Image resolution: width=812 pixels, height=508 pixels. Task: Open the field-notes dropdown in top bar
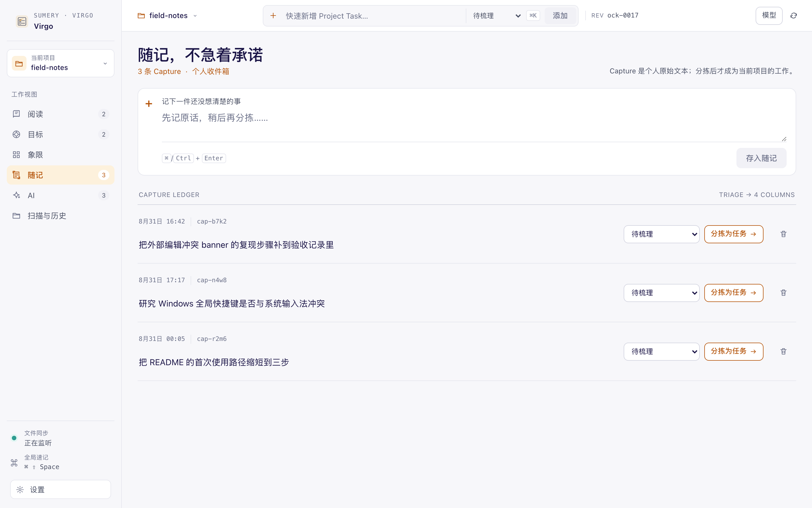(167, 16)
